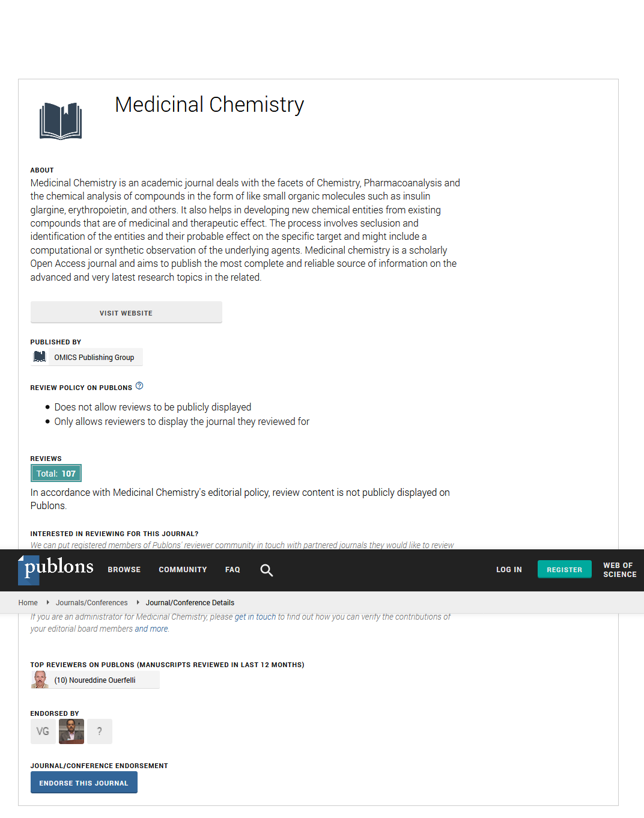Click the Log In link
Screen dimensions: 644x818
509,570
